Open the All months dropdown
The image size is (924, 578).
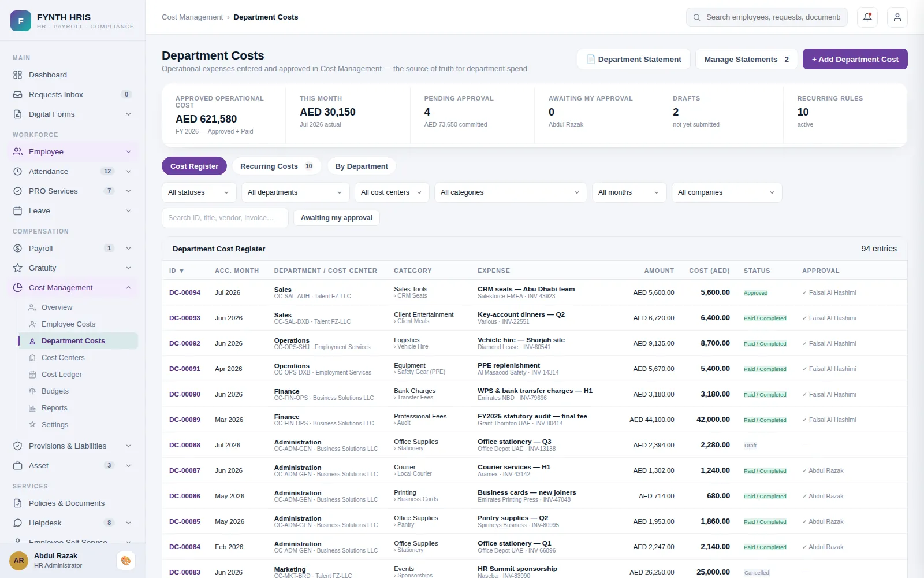click(x=629, y=192)
